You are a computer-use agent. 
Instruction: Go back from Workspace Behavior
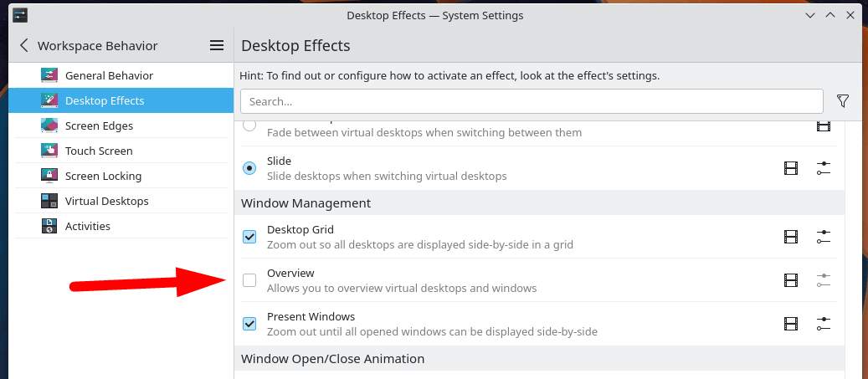[x=23, y=45]
